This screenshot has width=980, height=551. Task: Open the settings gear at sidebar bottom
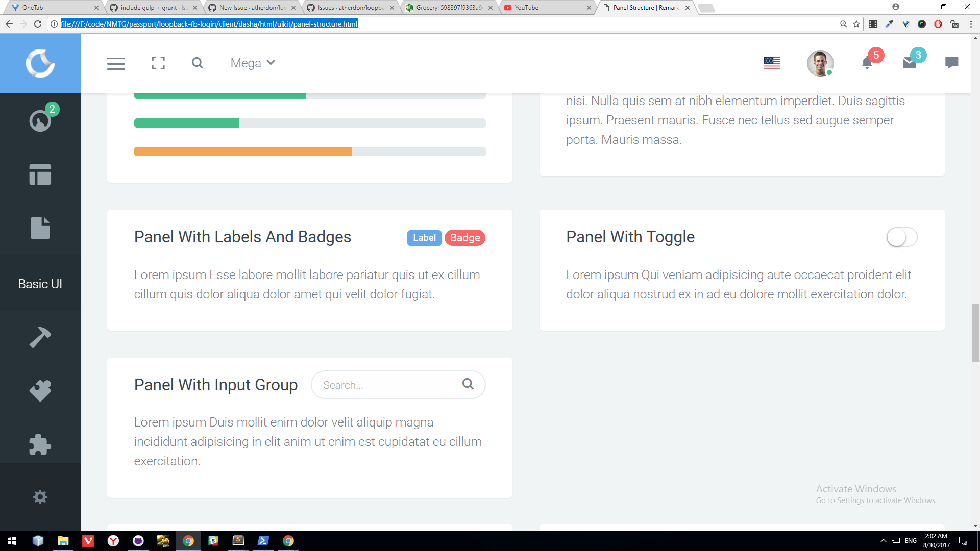pyautogui.click(x=40, y=497)
